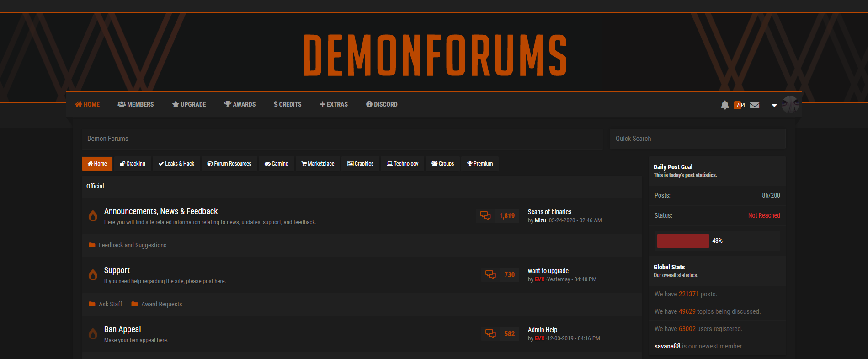Open Announcements, News & Feedback forum

click(161, 211)
